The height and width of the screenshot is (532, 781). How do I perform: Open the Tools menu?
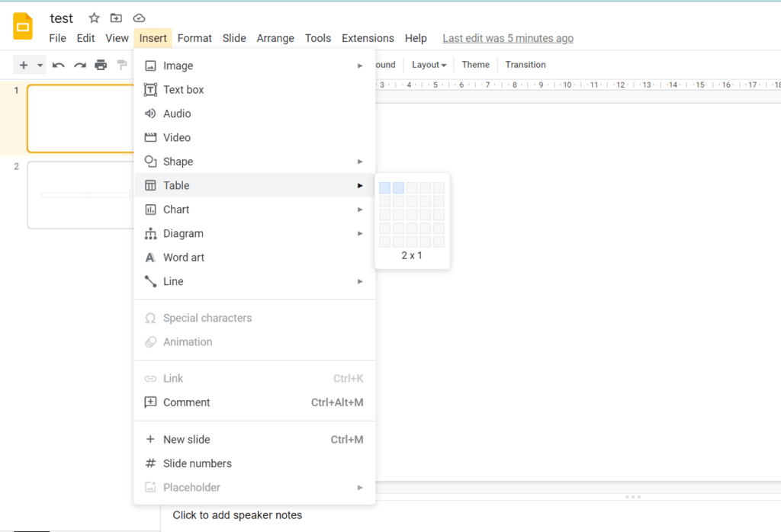[x=318, y=38]
